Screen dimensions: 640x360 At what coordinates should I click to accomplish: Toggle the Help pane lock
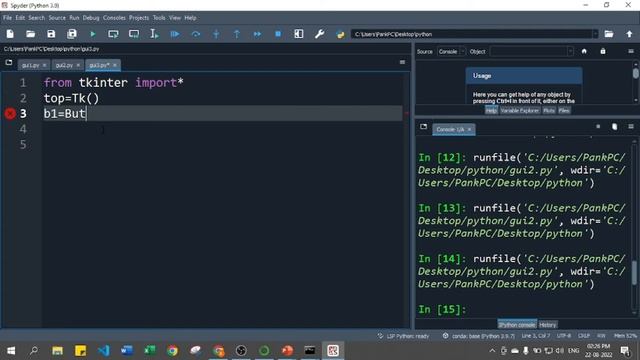[603, 51]
